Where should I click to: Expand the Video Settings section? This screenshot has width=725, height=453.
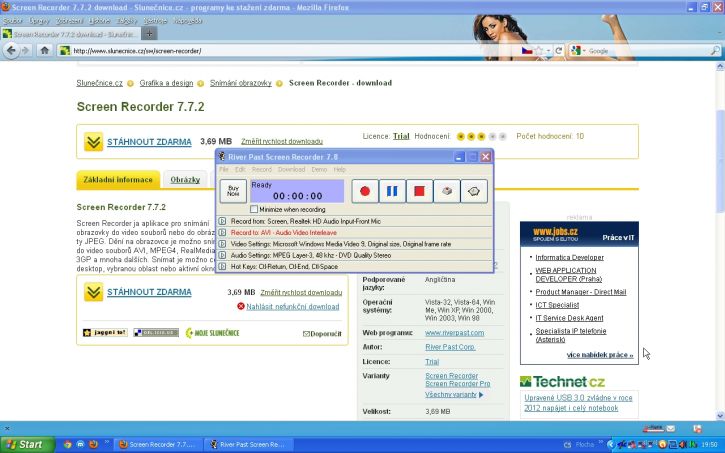pyautogui.click(x=222, y=244)
